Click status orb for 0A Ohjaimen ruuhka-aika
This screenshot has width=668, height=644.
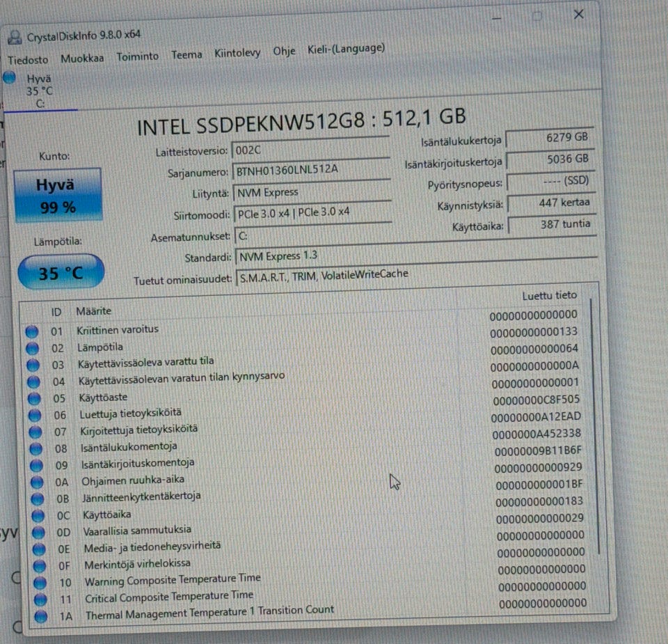[x=37, y=482]
